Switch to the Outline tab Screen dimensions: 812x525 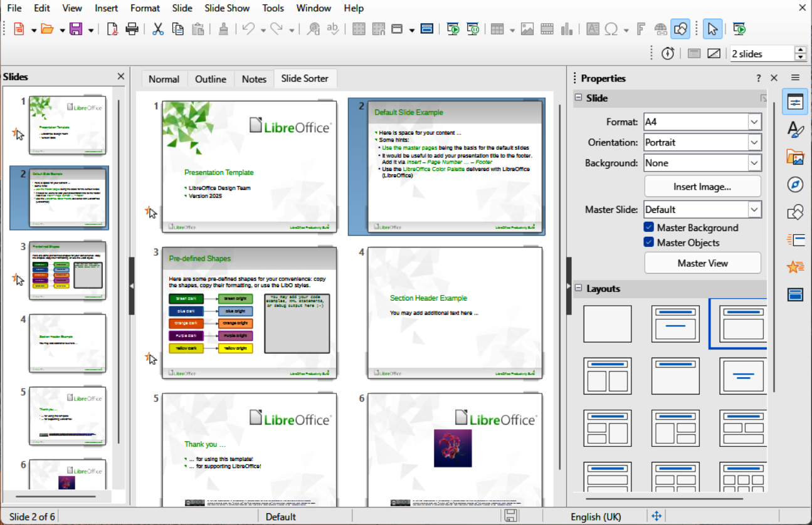(211, 79)
